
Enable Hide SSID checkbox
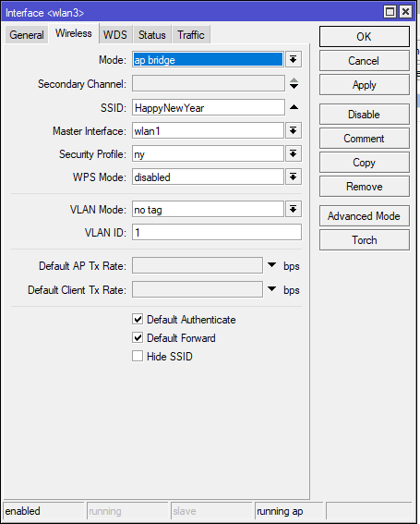point(138,356)
